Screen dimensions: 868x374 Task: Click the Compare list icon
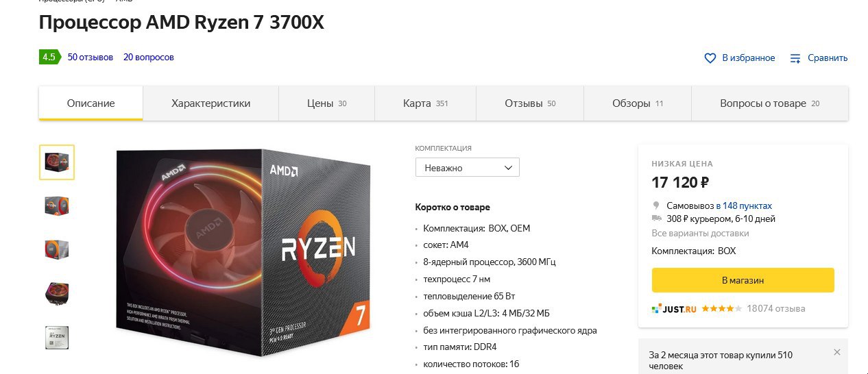click(x=795, y=58)
